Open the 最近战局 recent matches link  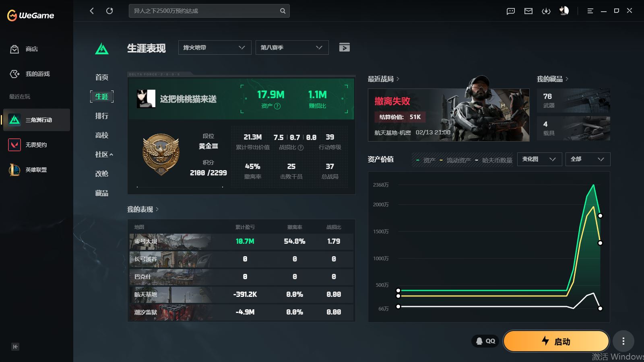[383, 79]
